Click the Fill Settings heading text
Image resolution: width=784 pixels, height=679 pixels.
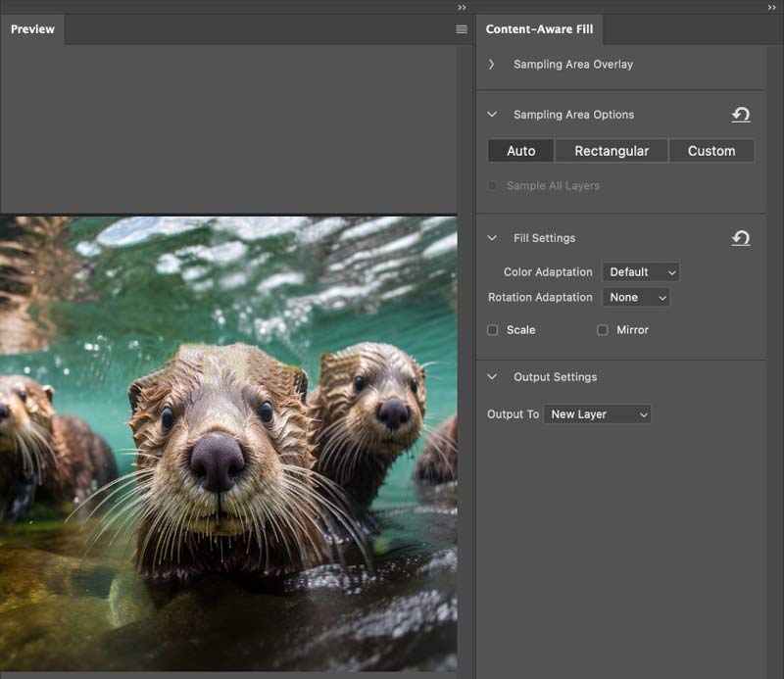pyautogui.click(x=544, y=238)
